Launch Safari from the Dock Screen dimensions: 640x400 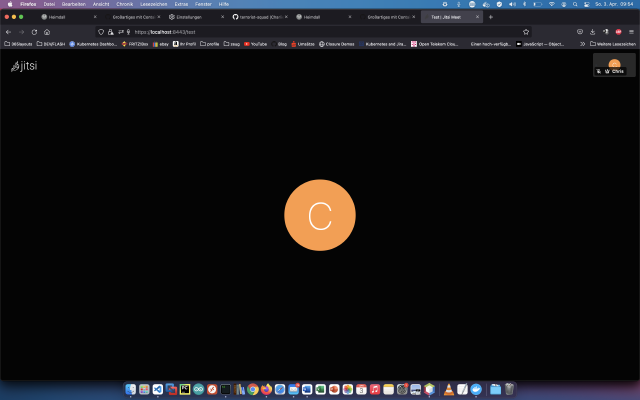pos(280,389)
